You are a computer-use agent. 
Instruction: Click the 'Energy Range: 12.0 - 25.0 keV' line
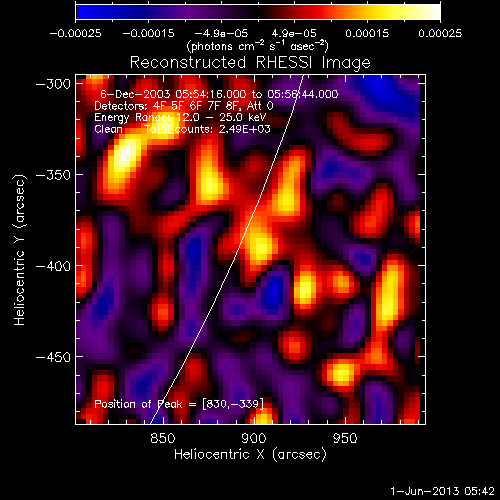(180, 117)
